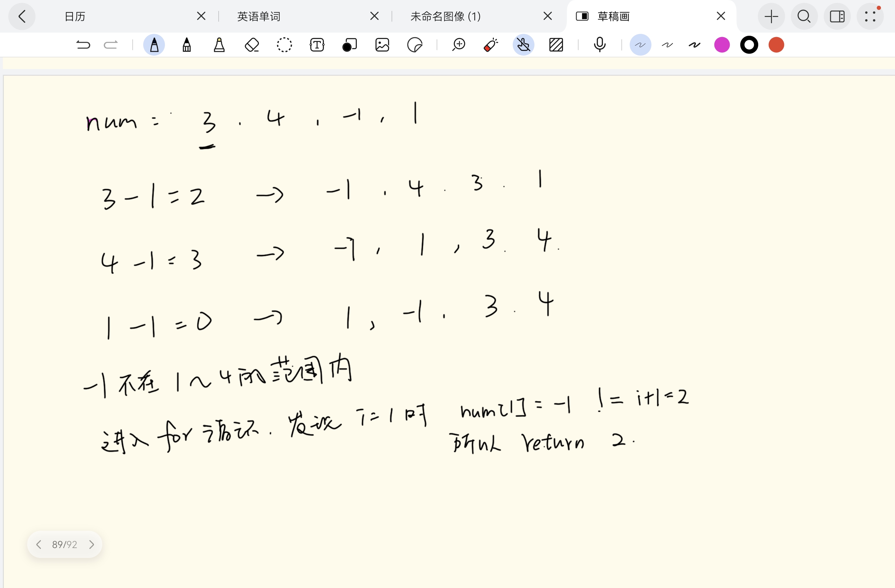Image resolution: width=895 pixels, height=588 pixels.
Task: Open the eraser tool
Action: 252,45
